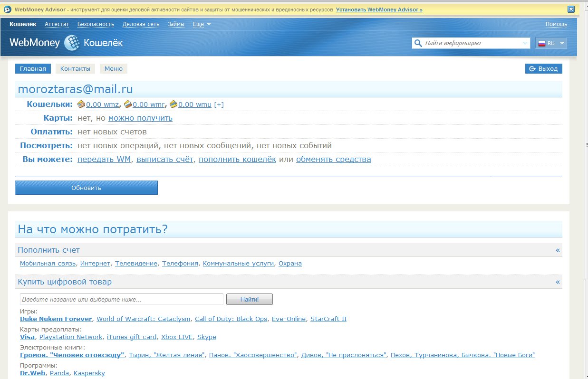The height and width of the screenshot is (379, 588).
Task: Open the 0,00 wmu wallet link
Action: (195, 105)
